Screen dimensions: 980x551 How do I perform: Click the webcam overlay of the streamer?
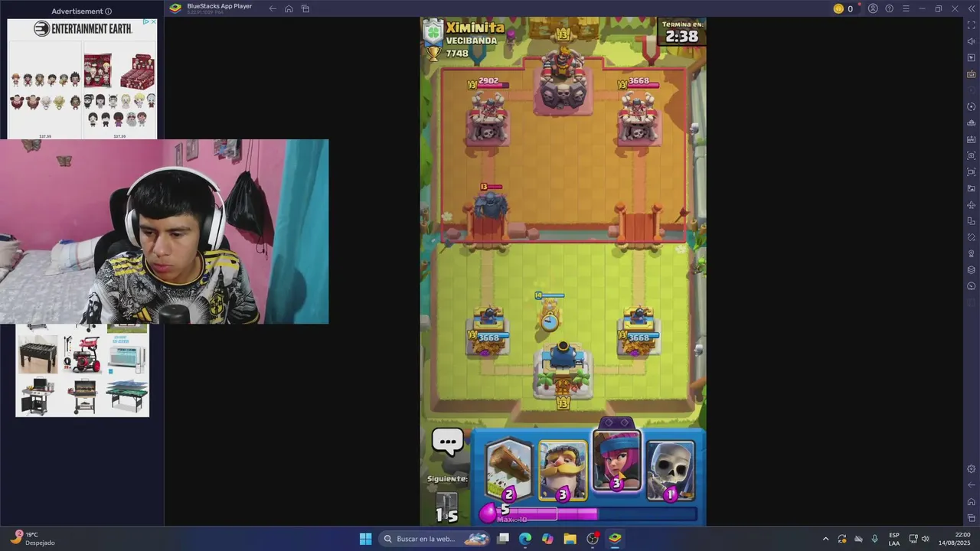pos(164,231)
